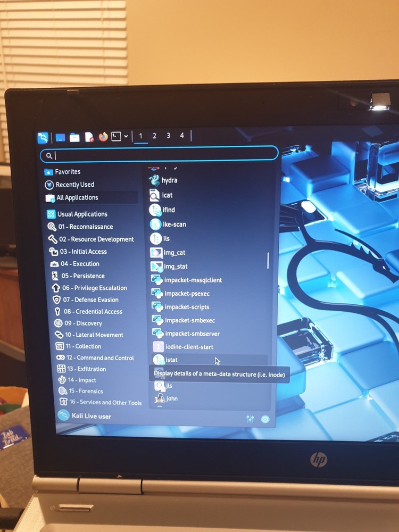The height and width of the screenshot is (532, 399).
Task: Open the settings sliders icon in menu footer
Action: pyautogui.click(x=251, y=419)
